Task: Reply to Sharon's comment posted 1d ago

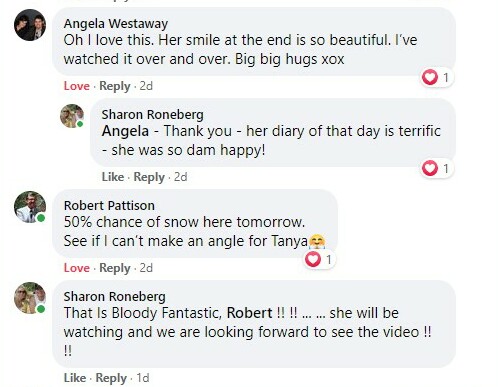Action: point(111,378)
